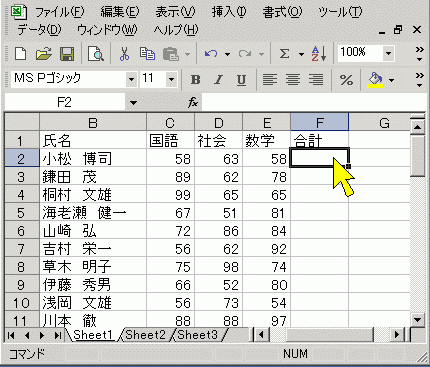Show more formatting toolbar buttons chevron
This screenshot has width=430, height=367.
click(420, 80)
